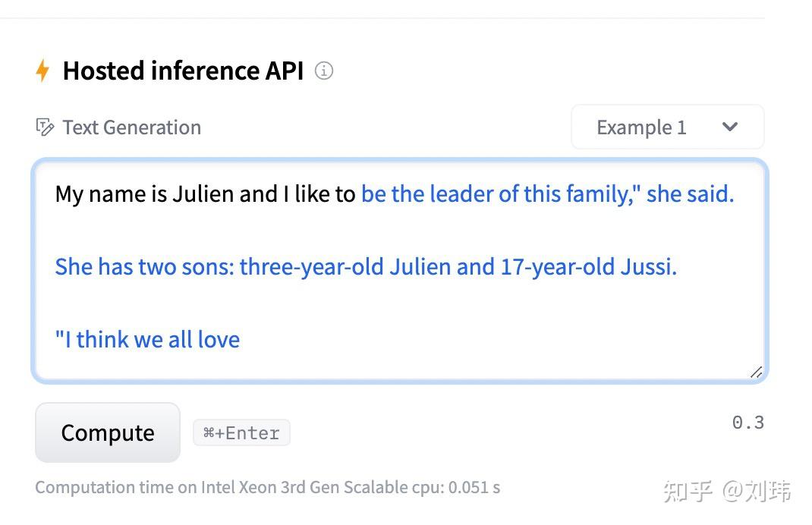Screen dimensions: 812x525
Task: Click the sentence about Julien's two sons
Action: 365,266
